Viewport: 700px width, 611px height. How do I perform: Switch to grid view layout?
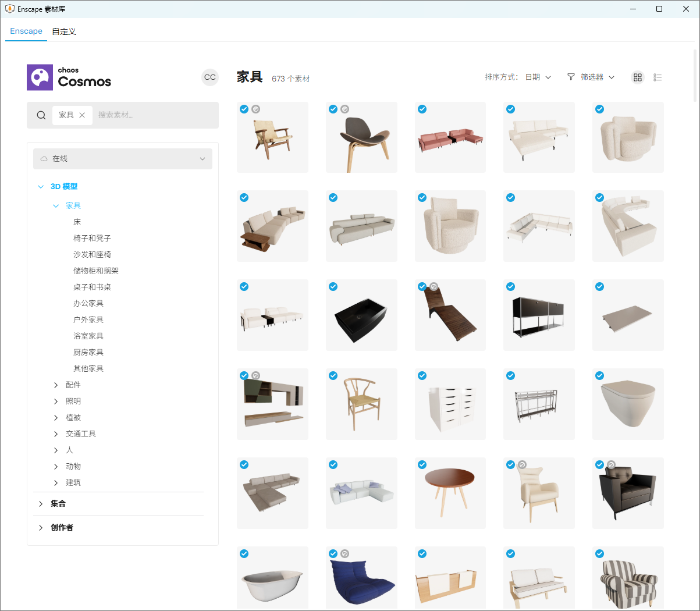(638, 77)
